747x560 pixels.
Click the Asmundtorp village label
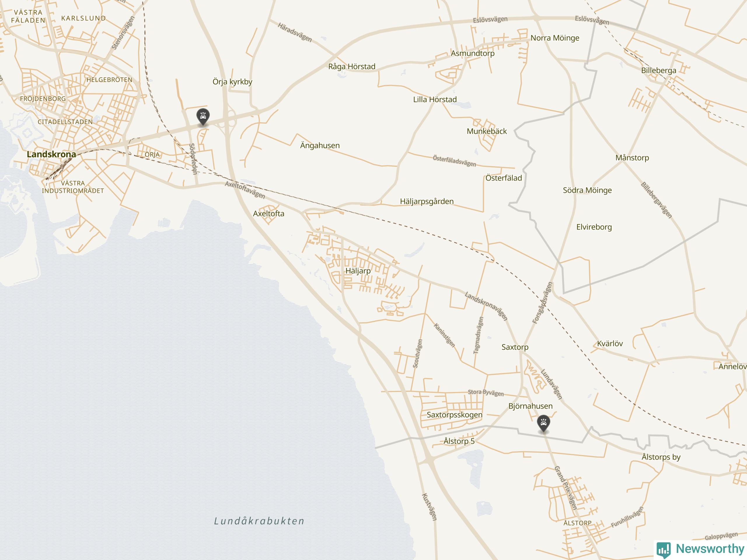[472, 53]
